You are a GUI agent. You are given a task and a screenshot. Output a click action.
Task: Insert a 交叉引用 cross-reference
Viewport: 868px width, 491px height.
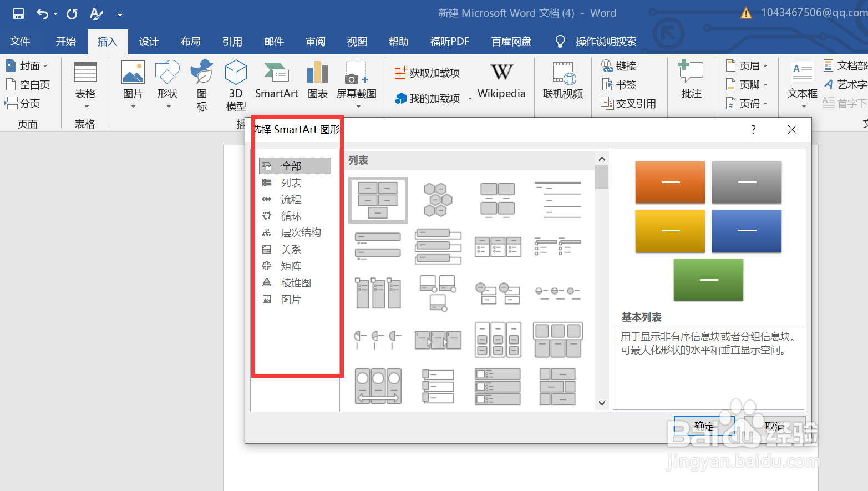628,104
